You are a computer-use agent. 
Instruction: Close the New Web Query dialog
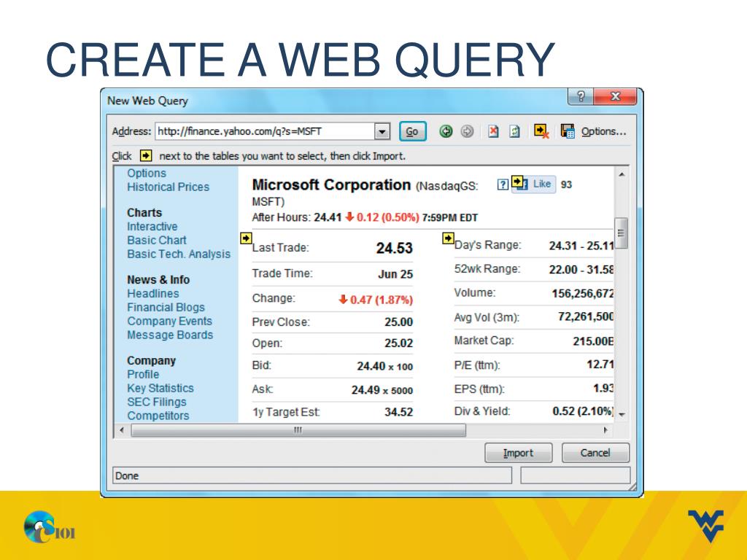tap(615, 96)
